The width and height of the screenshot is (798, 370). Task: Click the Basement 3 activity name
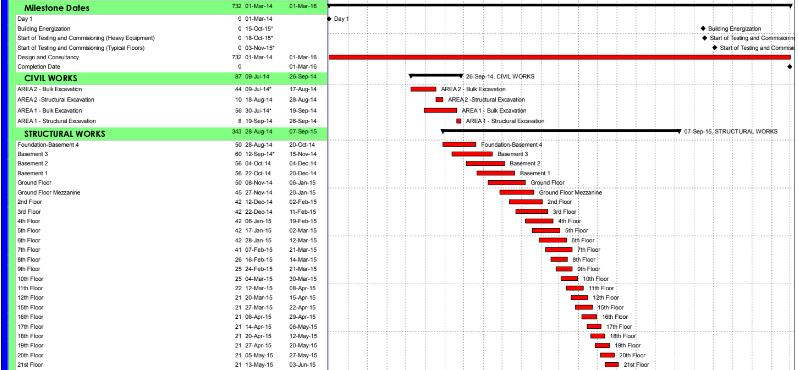pos(33,154)
